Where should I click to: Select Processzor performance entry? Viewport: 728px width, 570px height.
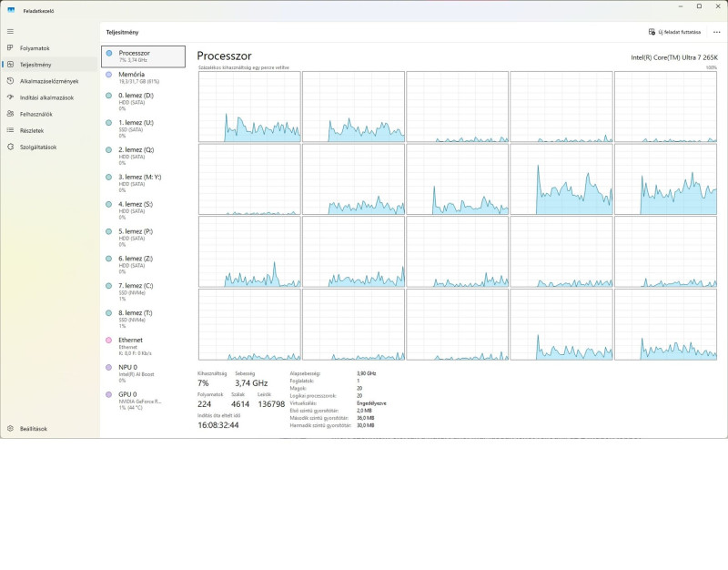click(143, 56)
